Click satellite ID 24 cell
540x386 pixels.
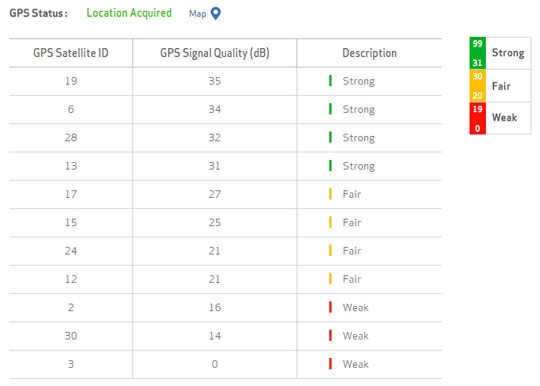[x=71, y=251]
